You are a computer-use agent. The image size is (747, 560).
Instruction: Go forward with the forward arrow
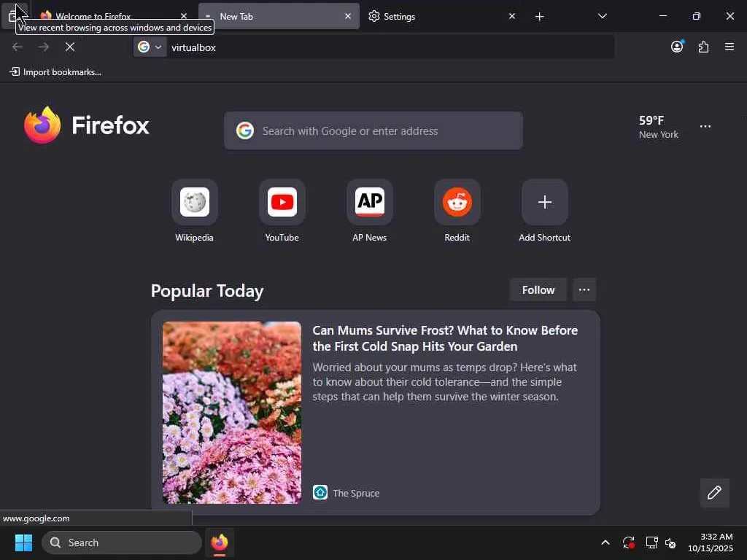tap(44, 47)
